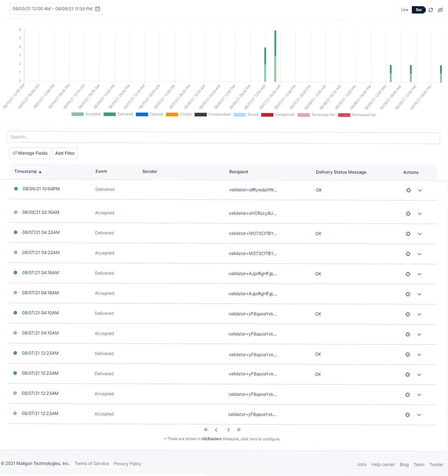Screen dimensions: 448x476
Task: Open the Blog footer link
Action: pos(404,464)
